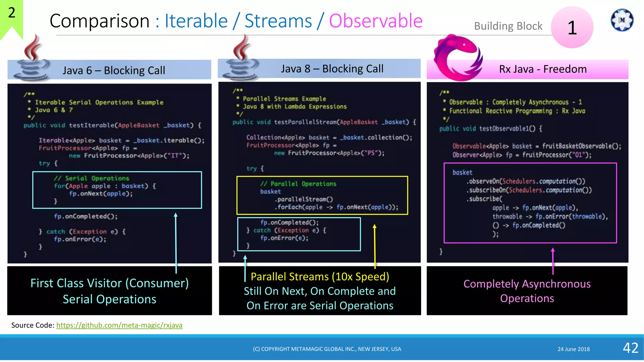The image size is (644, 362).
Task: Click the Java 6 – Blocking Call header
Action: [x=114, y=70]
